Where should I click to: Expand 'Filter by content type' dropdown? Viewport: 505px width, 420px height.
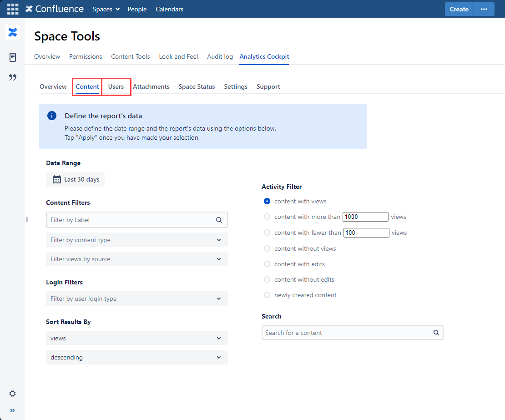(136, 240)
